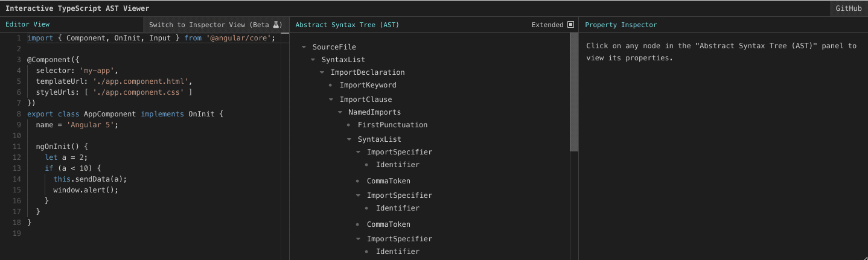This screenshot has height=260, width=868.
Task: Click code line 14 this.sendData(a)
Action: click(x=90, y=179)
